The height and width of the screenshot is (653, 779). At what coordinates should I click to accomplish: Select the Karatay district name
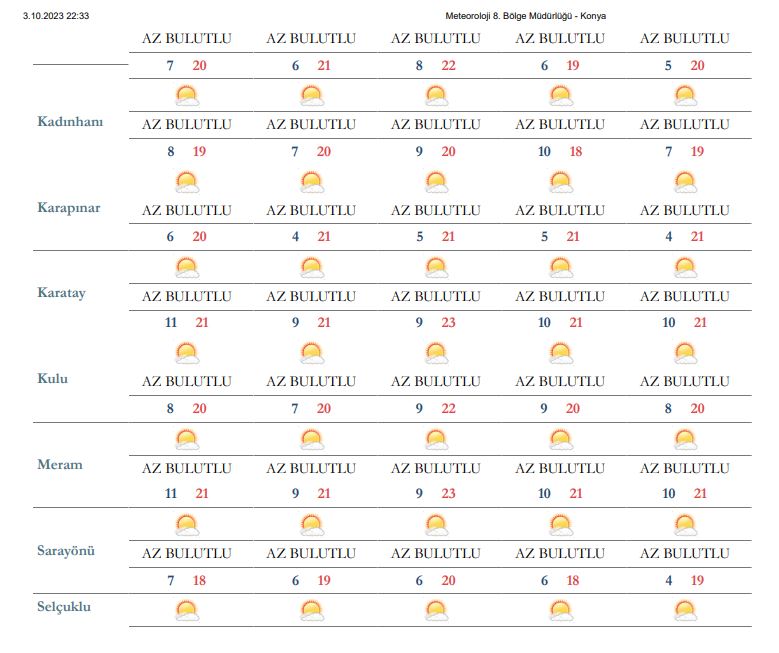click(x=62, y=293)
